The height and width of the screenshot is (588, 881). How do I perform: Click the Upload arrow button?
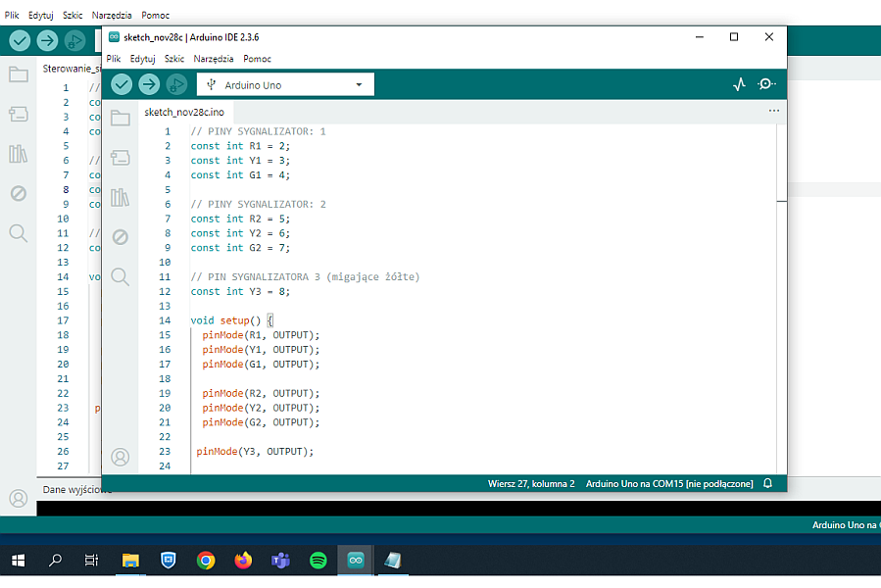[x=149, y=84]
